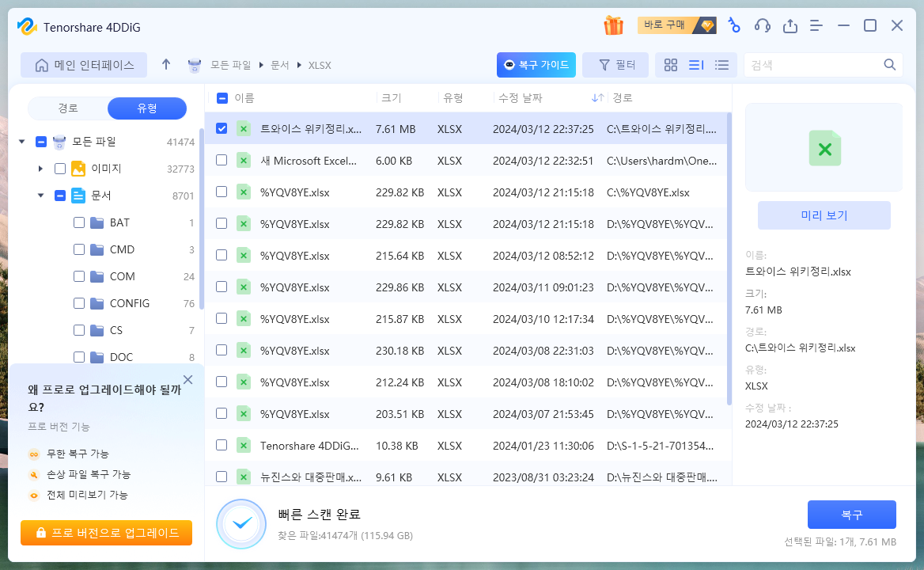This screenshot has height=570, width=924.
Task: Check the 212.24 KB file checkbox
Action: pos(222,382)
